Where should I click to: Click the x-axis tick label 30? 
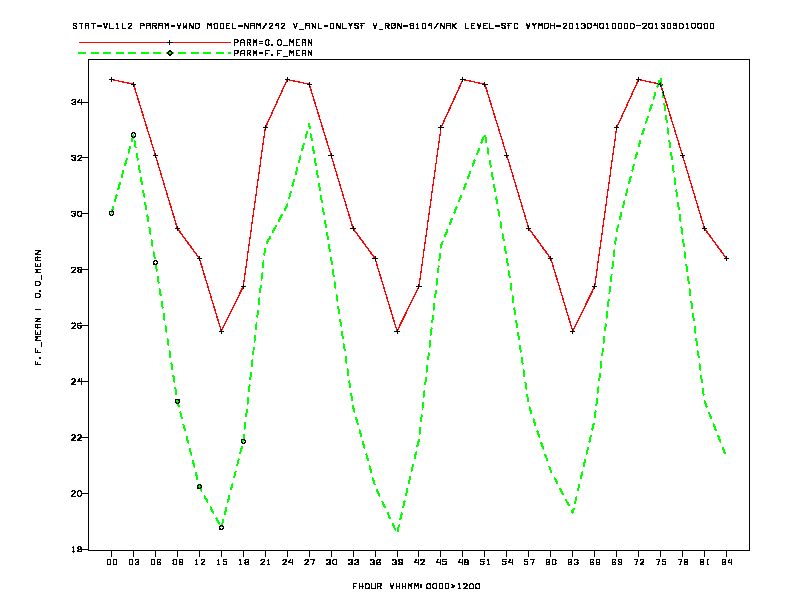331,562
